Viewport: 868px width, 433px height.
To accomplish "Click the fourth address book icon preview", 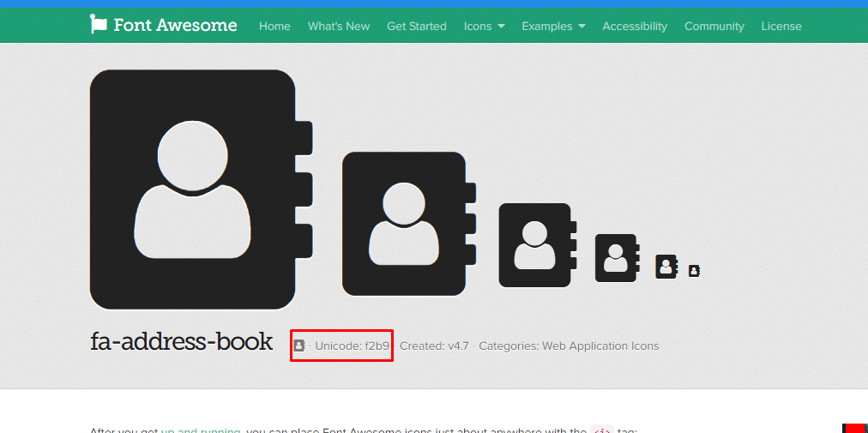I will (x=617, y=258).
